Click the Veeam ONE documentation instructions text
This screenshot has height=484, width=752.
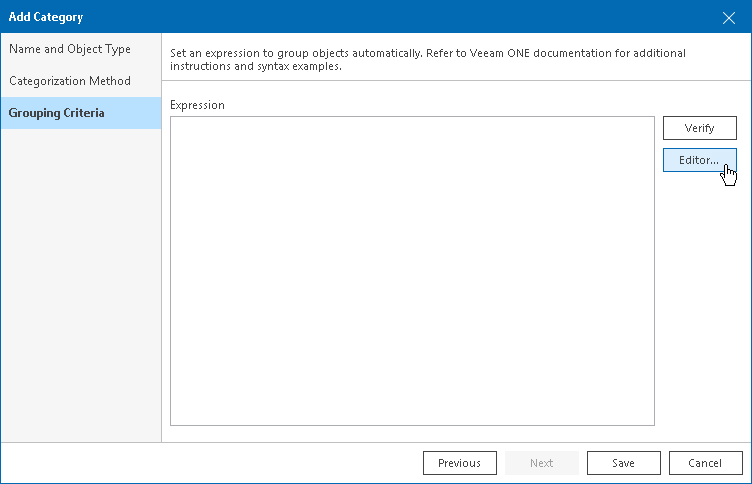[428, 59]
